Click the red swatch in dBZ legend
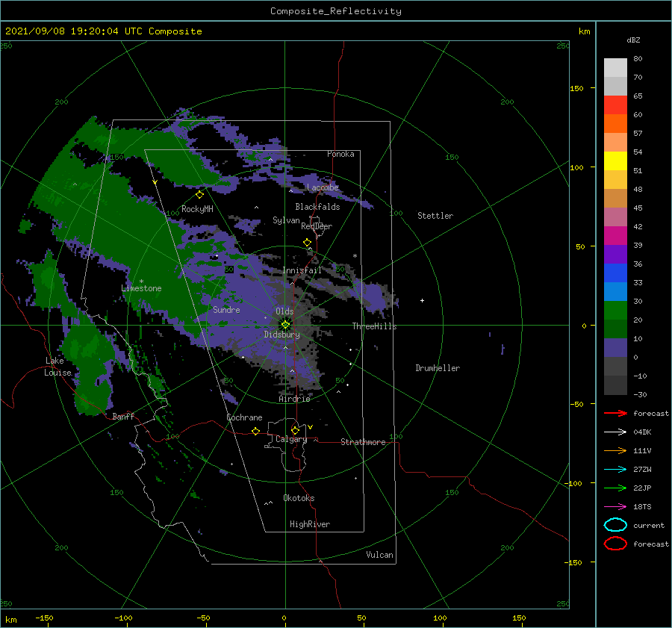This screenshot has height=628, width=672. (615, 105)
